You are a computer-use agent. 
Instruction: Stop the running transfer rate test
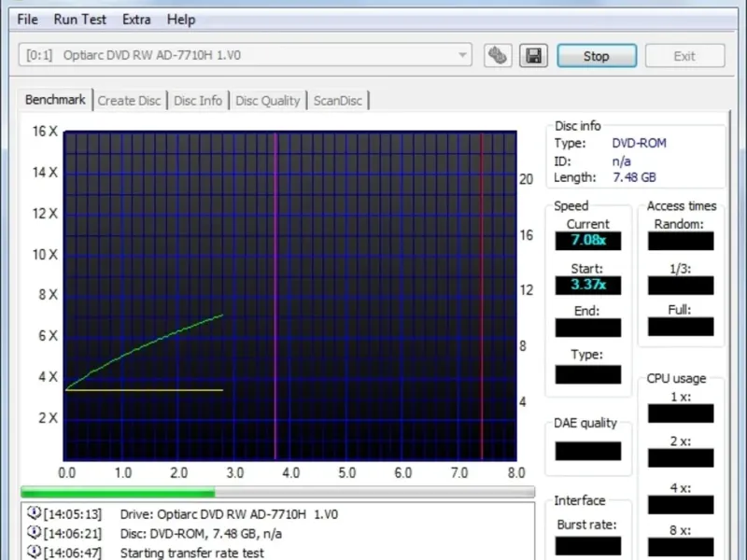[597, 56]
